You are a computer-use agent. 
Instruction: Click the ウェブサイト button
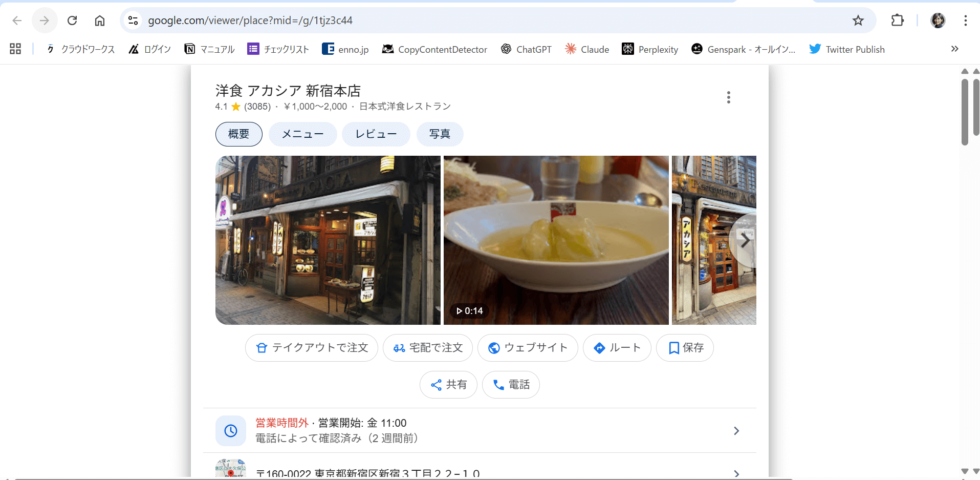(x=527, y=348)
